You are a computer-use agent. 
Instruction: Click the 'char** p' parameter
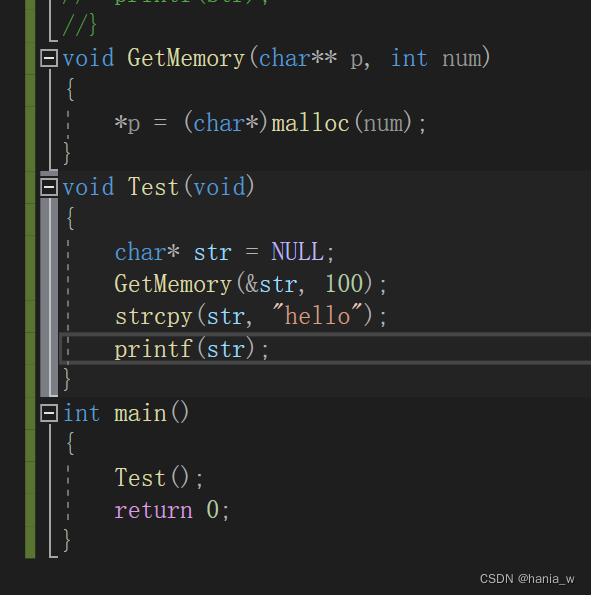[311, 59]
